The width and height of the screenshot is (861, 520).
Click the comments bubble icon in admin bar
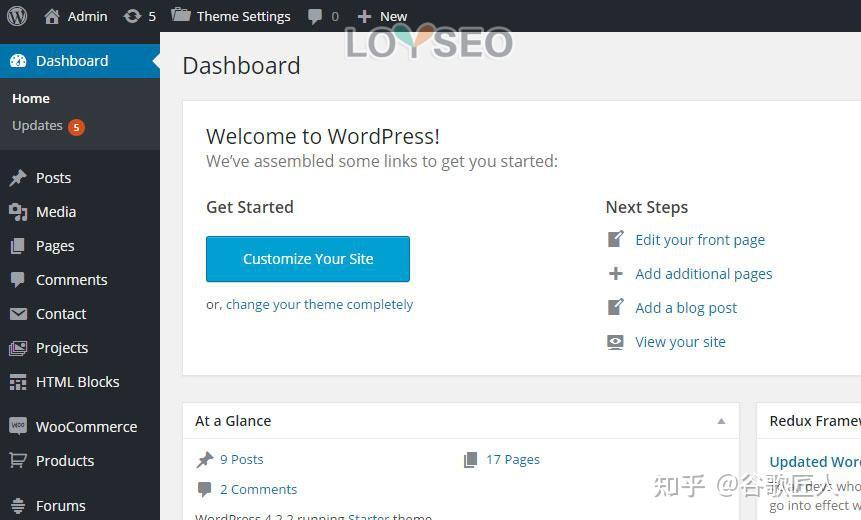tap(315, 16)
